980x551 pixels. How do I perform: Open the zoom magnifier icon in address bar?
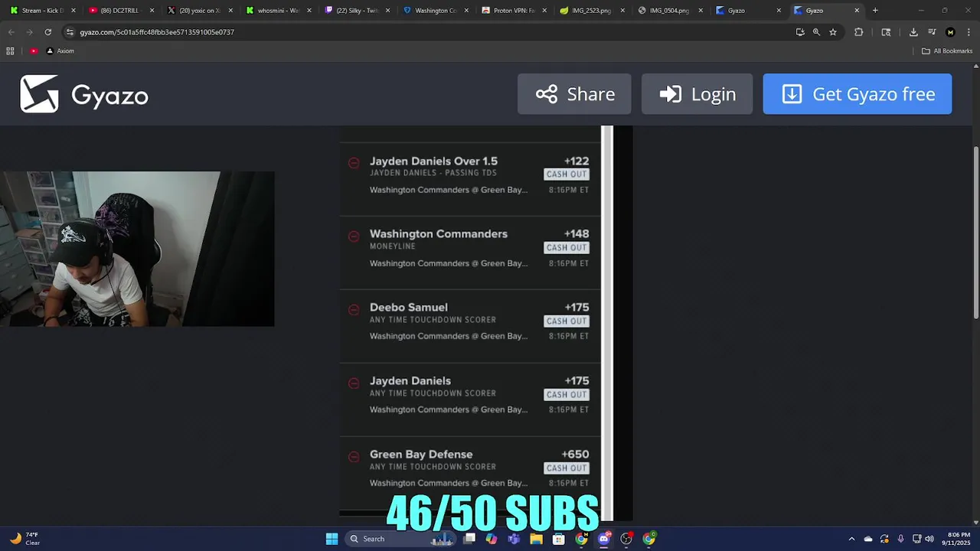(x=816, y=32)
